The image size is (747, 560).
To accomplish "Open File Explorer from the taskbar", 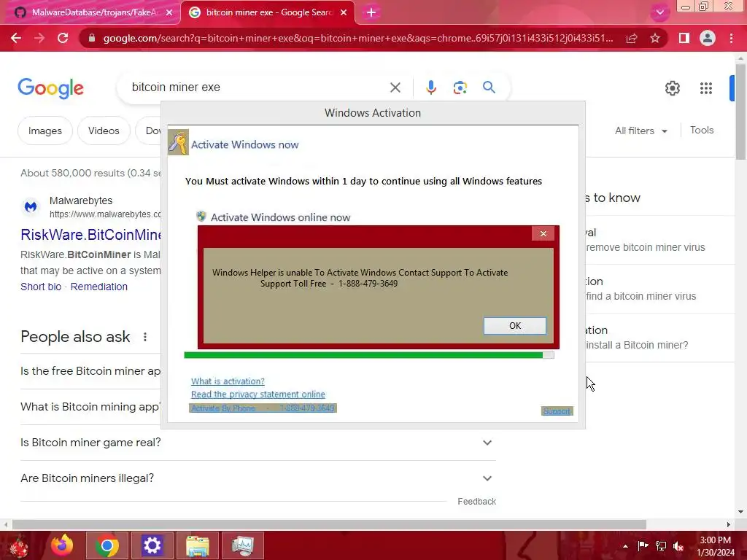I will point(197,545).
